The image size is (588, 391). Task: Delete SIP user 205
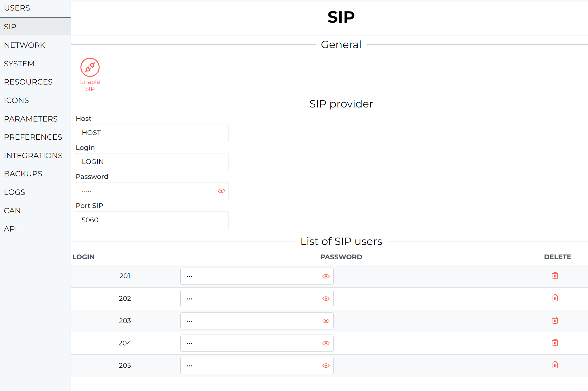pyautogui.click(x=555, y=365)
